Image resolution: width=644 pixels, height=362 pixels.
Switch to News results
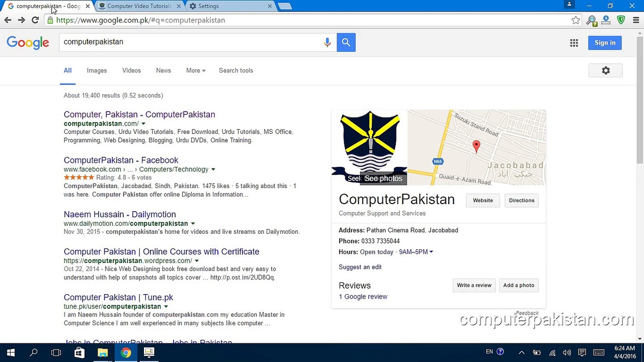click(164, 71)
